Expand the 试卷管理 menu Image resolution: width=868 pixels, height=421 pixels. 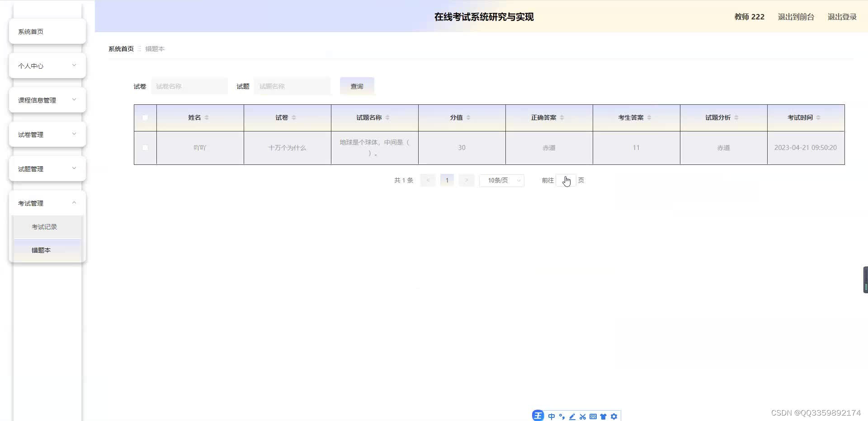pos(47,135)
